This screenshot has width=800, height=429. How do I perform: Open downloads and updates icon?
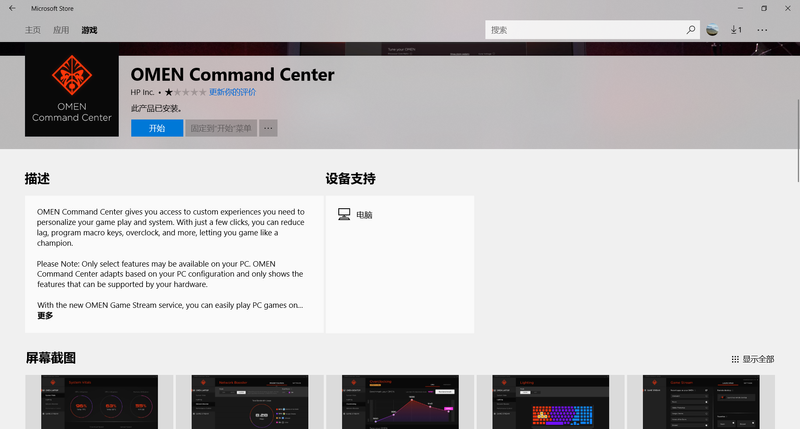click(x=736, y=30)
